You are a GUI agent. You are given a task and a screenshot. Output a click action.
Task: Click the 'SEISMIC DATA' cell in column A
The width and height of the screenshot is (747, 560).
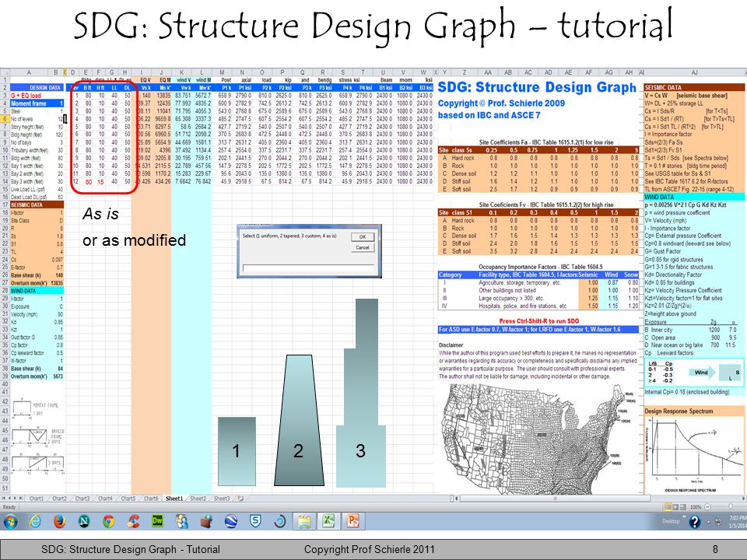coord(37,205)
